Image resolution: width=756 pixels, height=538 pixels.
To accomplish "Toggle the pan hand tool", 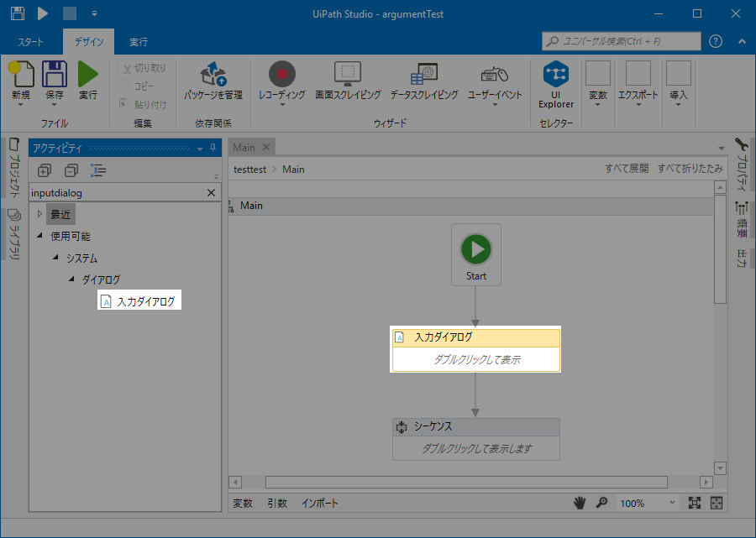I will point(579,504).
